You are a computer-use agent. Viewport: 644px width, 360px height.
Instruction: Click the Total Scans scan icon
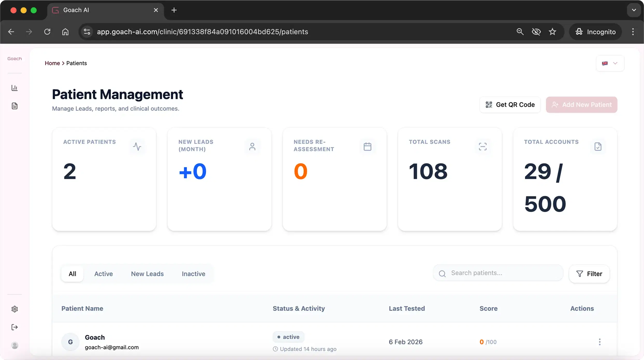click(482, 147)
